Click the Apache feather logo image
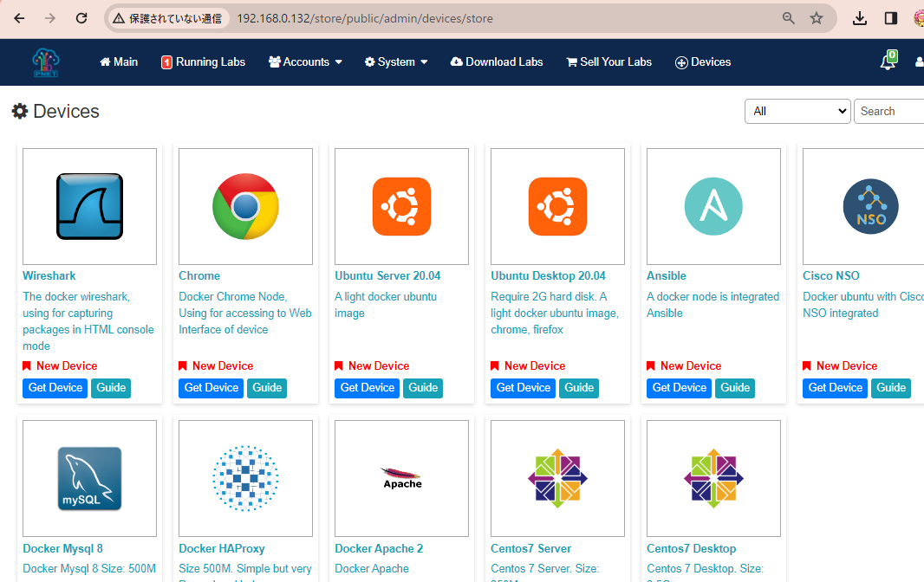This screenshot has width=924, height=582. tap(402, 478)
